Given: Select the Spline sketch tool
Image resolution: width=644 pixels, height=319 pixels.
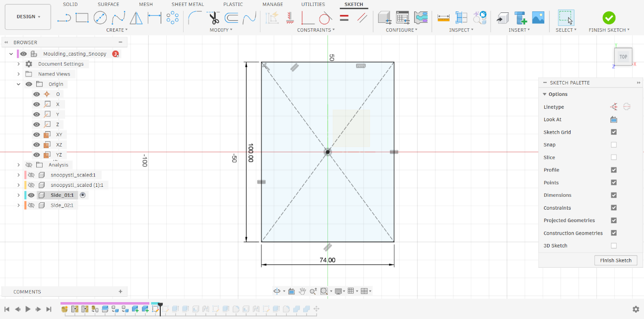Looking at the screenshot, I should pos(118,18).
